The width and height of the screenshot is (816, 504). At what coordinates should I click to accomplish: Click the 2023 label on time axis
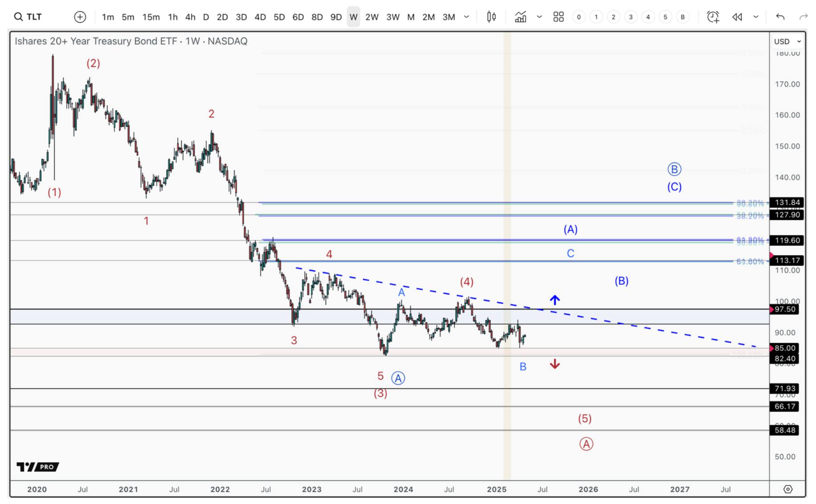(312, 489)
